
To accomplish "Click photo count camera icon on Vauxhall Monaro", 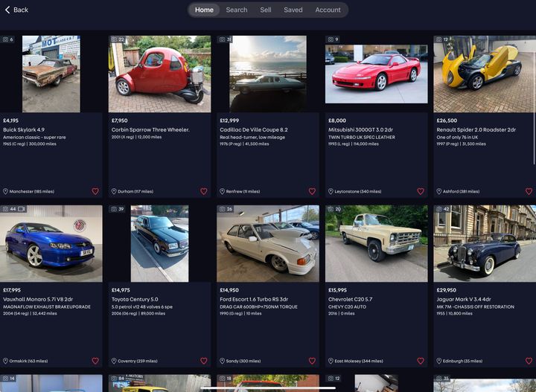I will click(x=6, y=209).
